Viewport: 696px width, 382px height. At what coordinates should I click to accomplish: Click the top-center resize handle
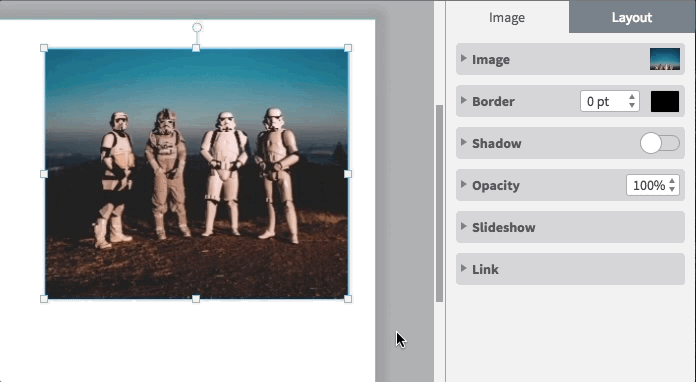pos(196,48)
